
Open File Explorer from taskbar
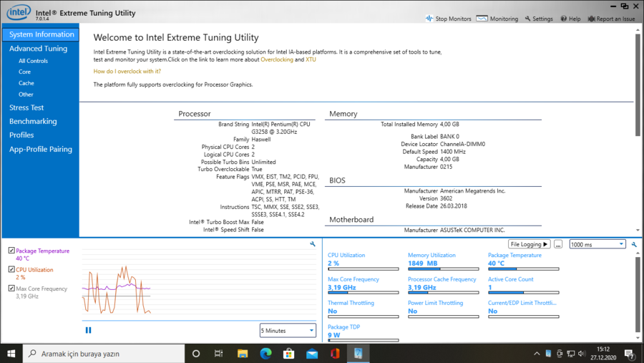(x=243, y=354)
